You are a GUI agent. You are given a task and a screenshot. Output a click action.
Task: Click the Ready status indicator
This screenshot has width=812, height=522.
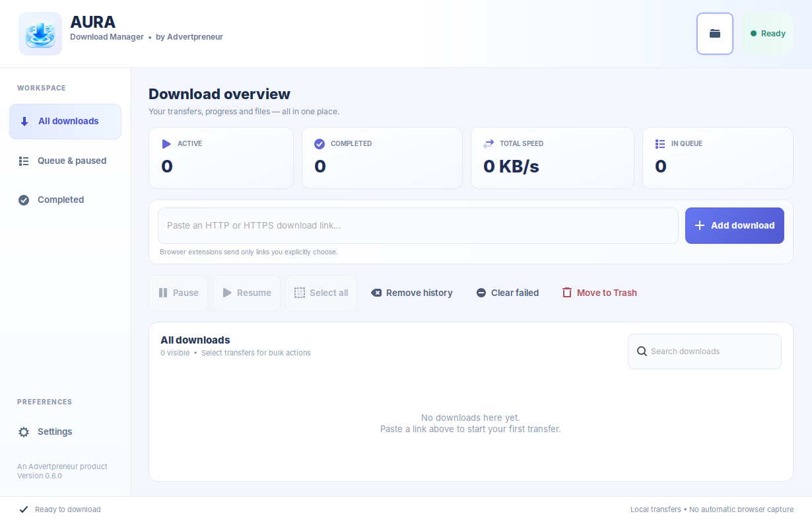point(768,34)
